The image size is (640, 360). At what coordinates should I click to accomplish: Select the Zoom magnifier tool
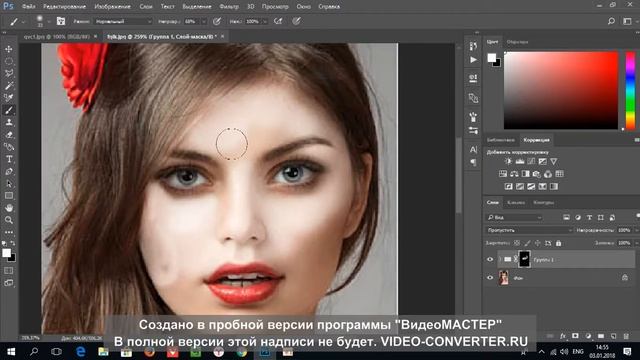[9, 220]
